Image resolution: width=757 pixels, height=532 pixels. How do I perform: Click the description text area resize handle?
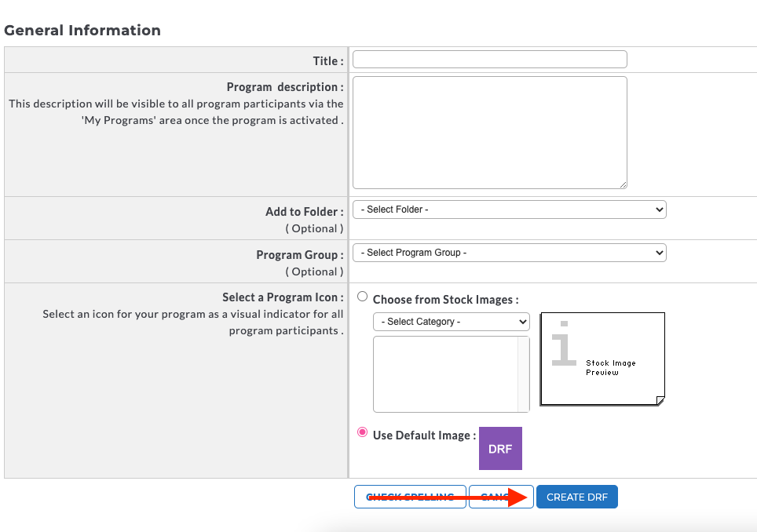(x=623, y=184)
